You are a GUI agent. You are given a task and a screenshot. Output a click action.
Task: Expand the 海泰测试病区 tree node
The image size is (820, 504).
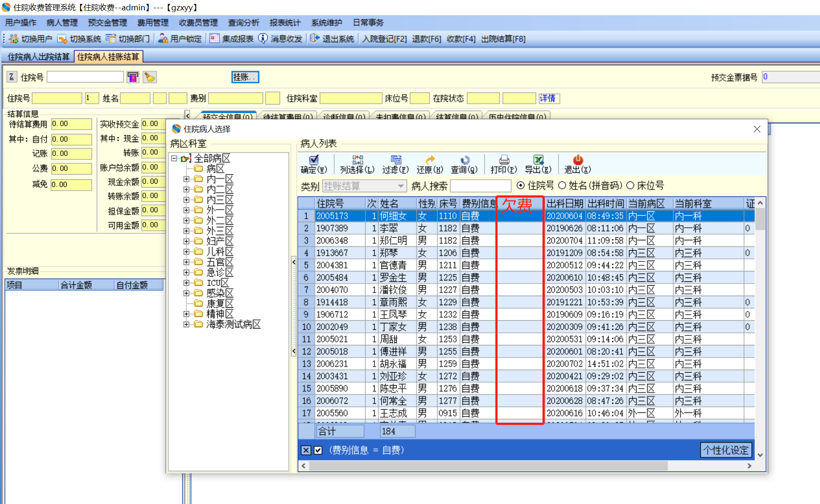pos(186,324)
